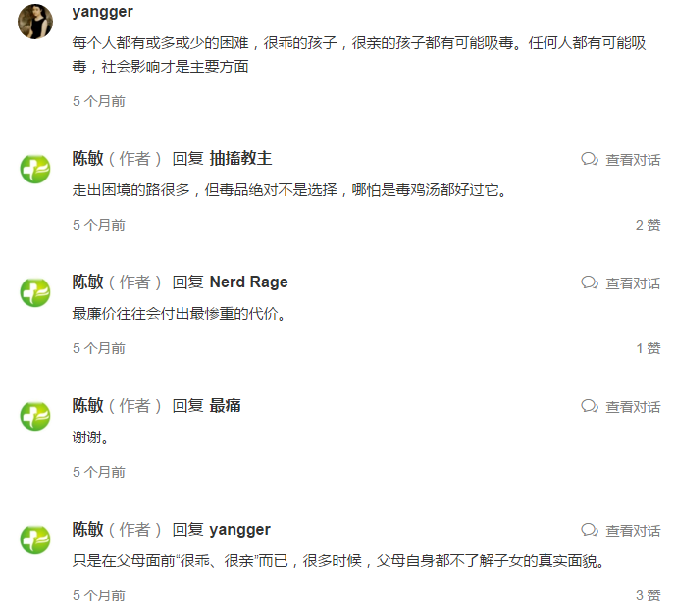This screenshot has height=616, width=675.
Task: Click chat bubble icon on 最痛 reply
Action: coord(590,406)
